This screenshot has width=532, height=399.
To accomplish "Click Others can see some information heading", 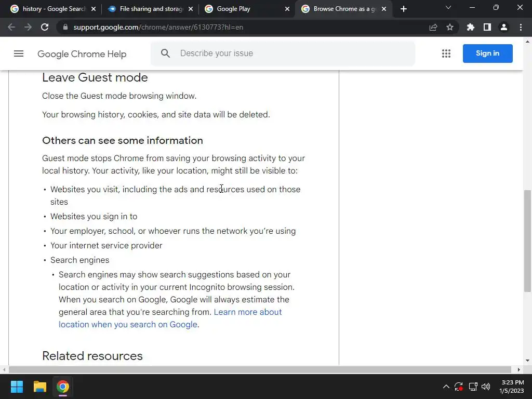I will click(123, 140).
